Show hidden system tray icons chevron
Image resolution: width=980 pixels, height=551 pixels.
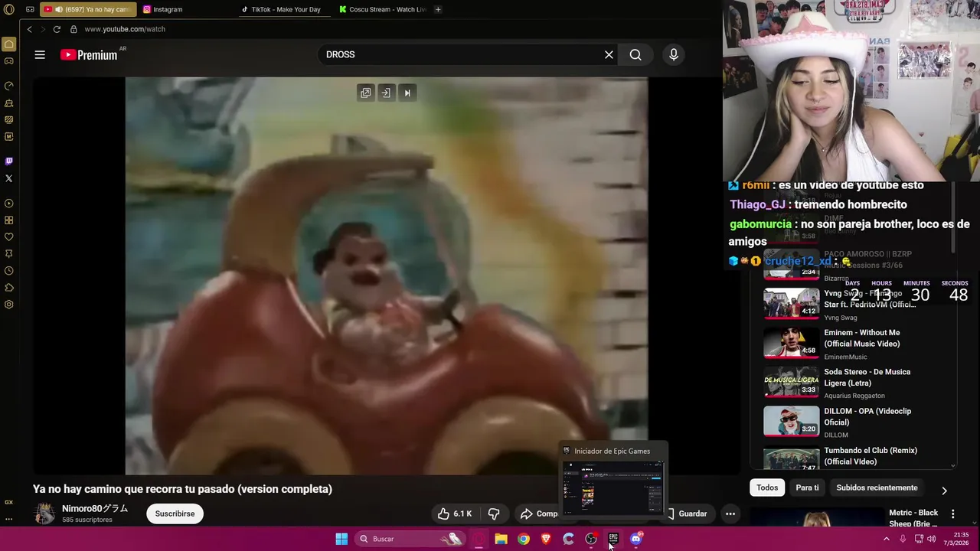click(887, 539)
